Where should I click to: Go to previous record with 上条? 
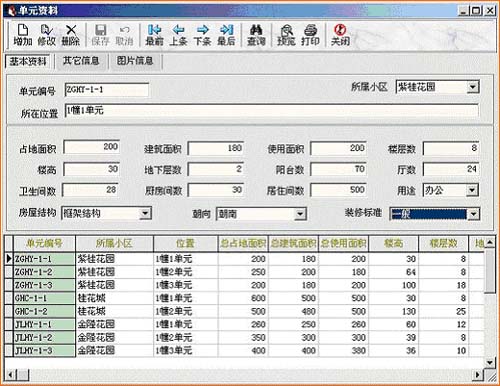point(178,35)
